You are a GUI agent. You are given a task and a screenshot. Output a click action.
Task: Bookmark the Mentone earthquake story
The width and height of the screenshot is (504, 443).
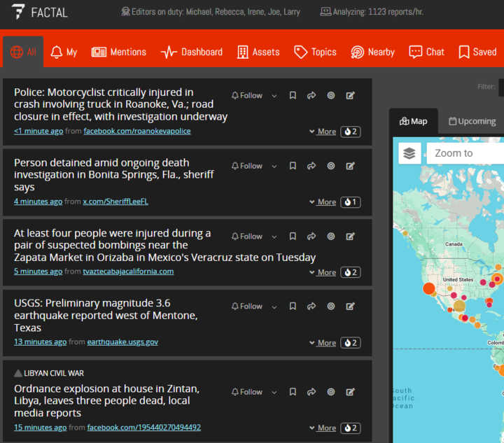(293, 306)
